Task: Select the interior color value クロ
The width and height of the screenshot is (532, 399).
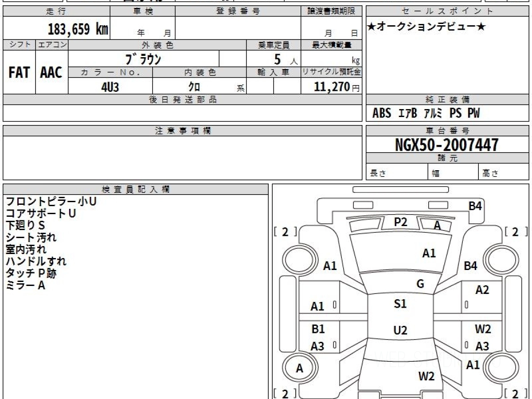Action: coord(194,87)
